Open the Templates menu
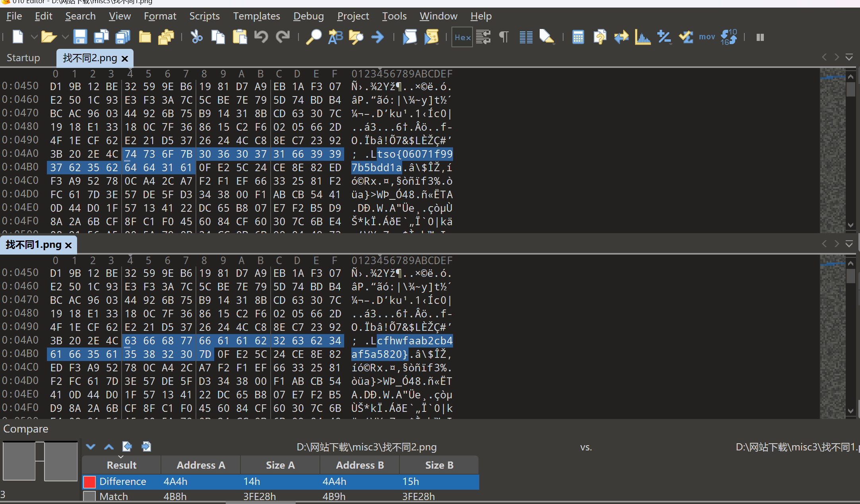 click(256, 16)
